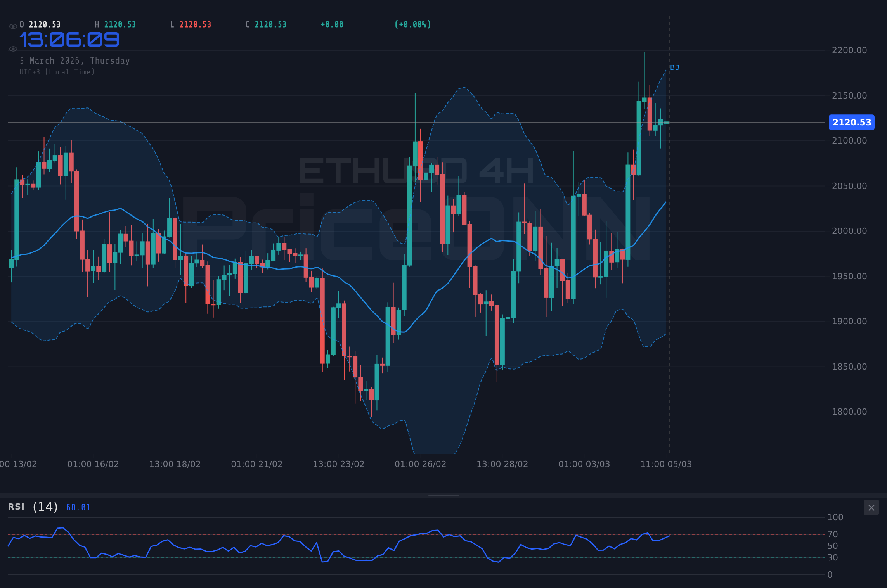Screen dimensions: 887x588
Task: Select the open value O 2120.53
Action: [40, 24]
